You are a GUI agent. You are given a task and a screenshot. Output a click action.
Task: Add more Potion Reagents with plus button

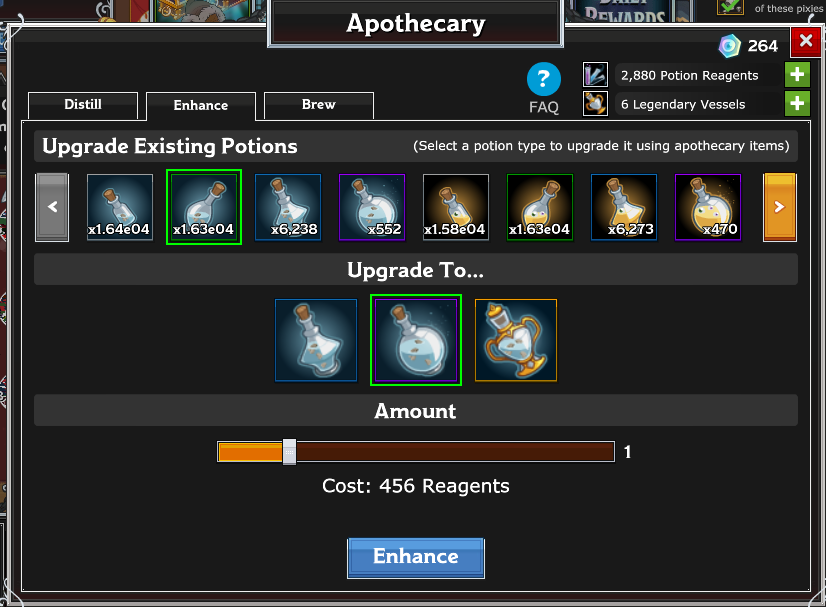[797, 74]
